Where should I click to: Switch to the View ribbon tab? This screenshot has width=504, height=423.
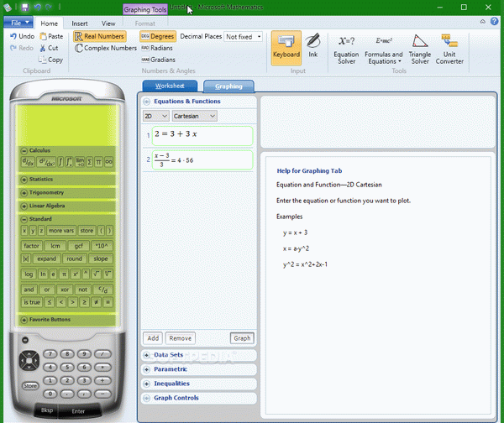[108, 23]
